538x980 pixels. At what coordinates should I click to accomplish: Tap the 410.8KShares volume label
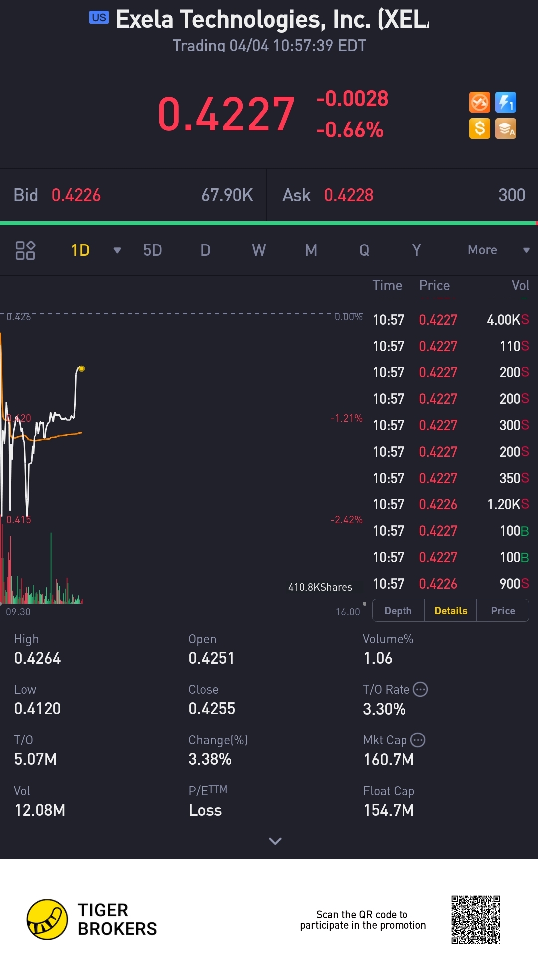click(320, 587)
